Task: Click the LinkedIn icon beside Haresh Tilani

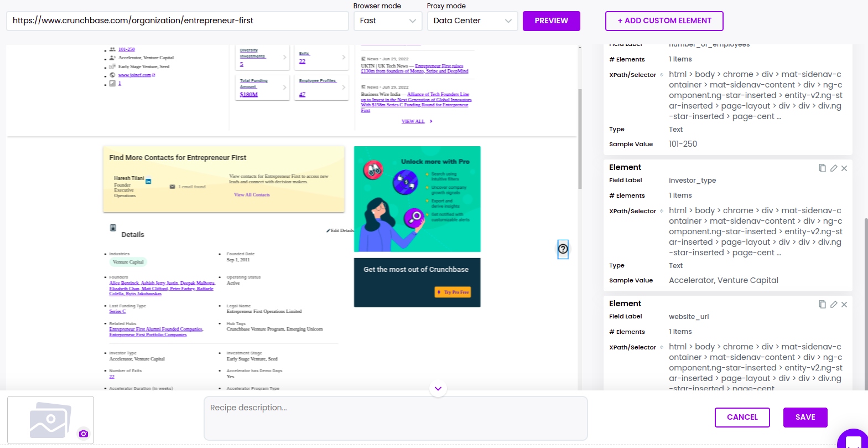Action: (x=148, y=181)
